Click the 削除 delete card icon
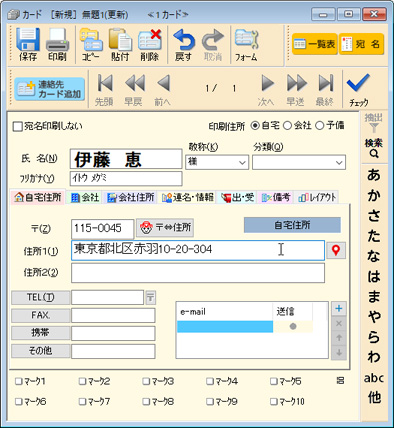This screenshot has width=394, height=428. point(150,45)
